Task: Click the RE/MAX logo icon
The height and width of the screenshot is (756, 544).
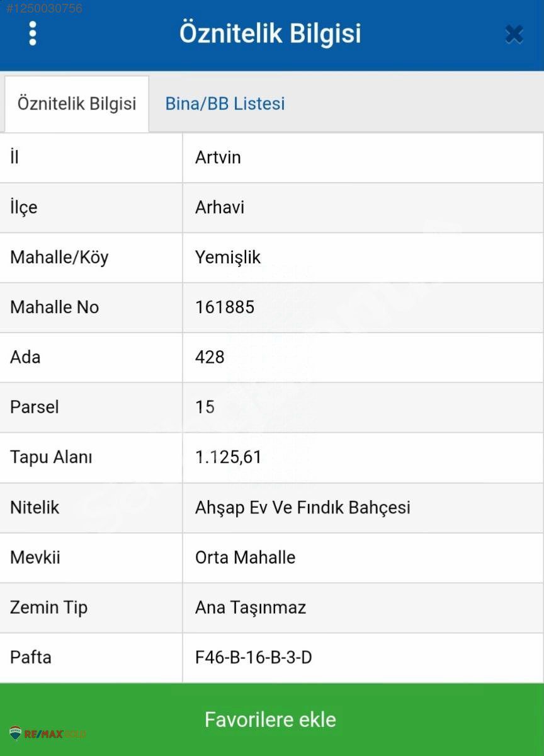Action: pos(16,733)
